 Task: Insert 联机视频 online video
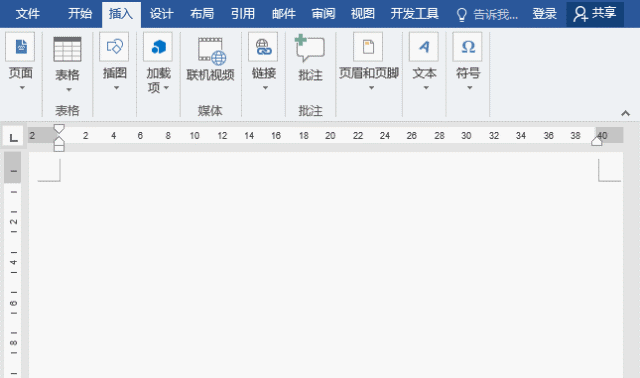211,59
